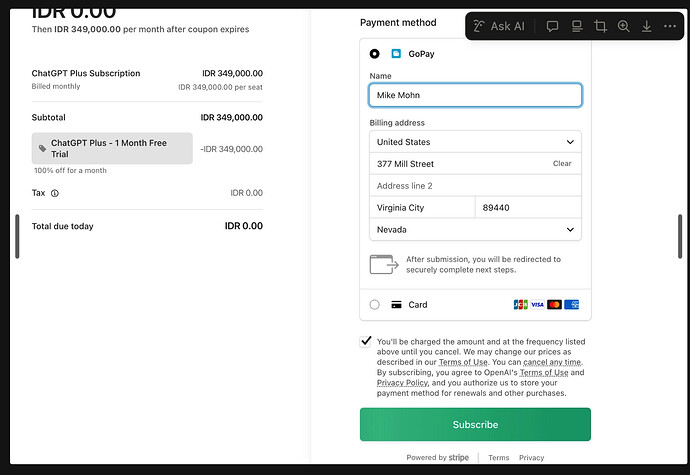Select the Card radio button
Screen dimensions: 690x475
(x=374, y=305)
